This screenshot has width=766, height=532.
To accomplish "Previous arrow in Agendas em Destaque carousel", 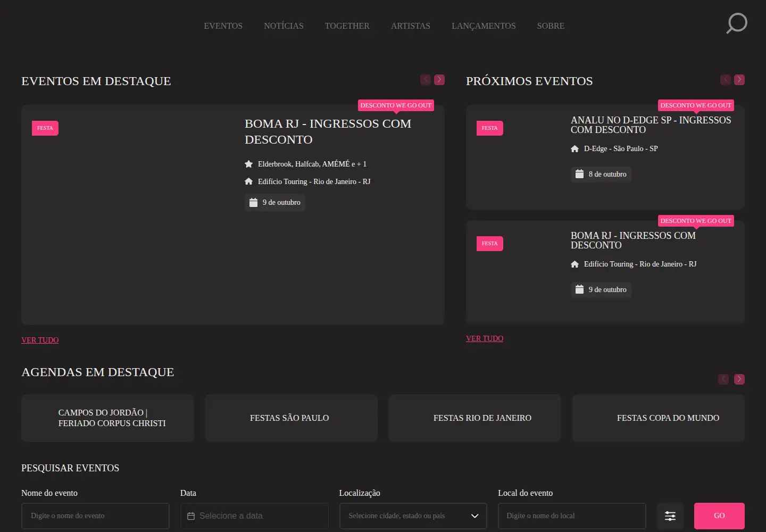I will point(723,379).
